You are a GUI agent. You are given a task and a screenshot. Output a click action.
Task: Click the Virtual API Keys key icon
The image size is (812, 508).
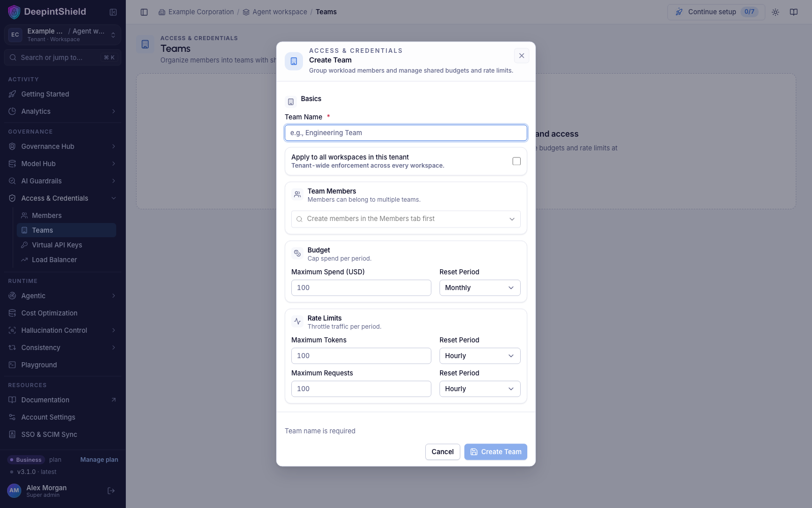pyautogui.click(x=24, y=245)
